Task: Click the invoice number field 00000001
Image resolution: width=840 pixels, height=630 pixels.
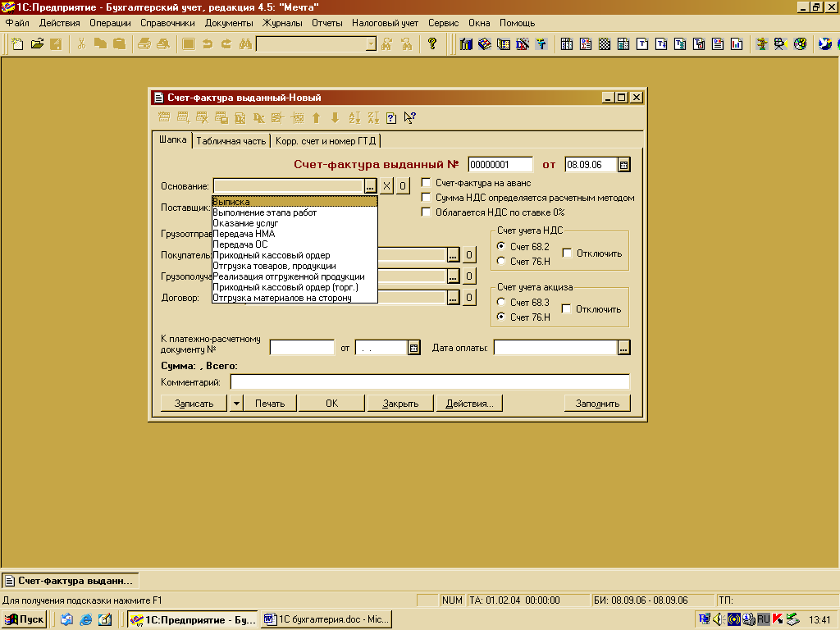Action: [500, 165]
